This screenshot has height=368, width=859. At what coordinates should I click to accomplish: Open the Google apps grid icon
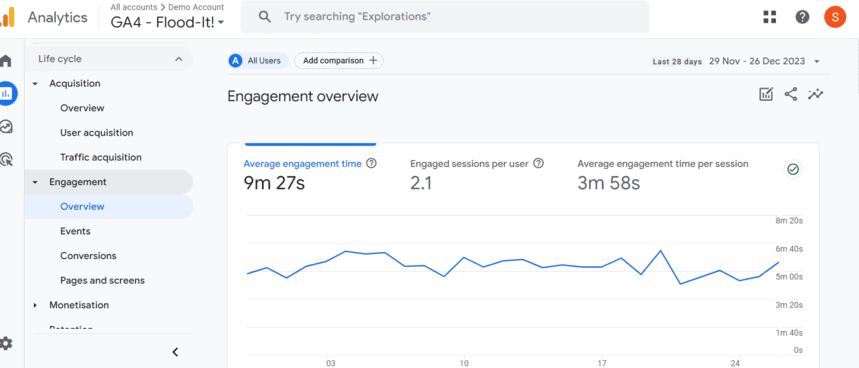click(x=770, y=17)
